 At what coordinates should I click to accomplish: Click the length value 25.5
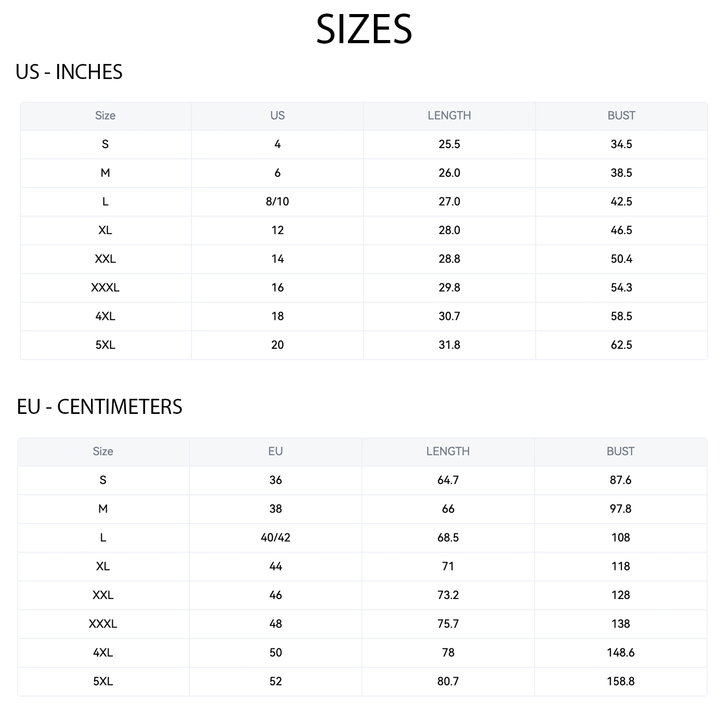pyautogui.click(x=449, y=144)
